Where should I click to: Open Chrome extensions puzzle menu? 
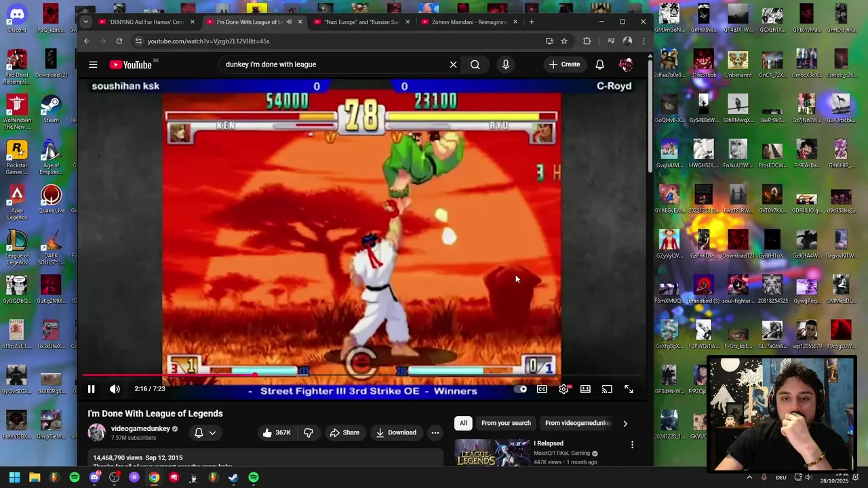587,41
